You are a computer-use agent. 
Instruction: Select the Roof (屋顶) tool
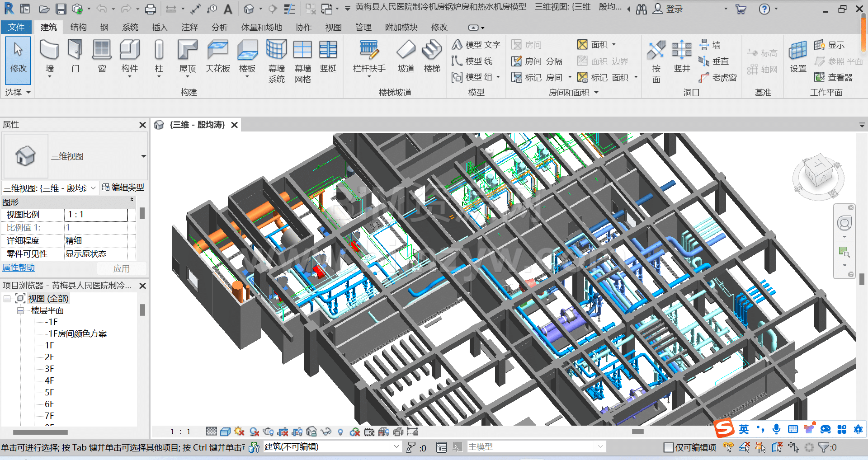point(188,56)
